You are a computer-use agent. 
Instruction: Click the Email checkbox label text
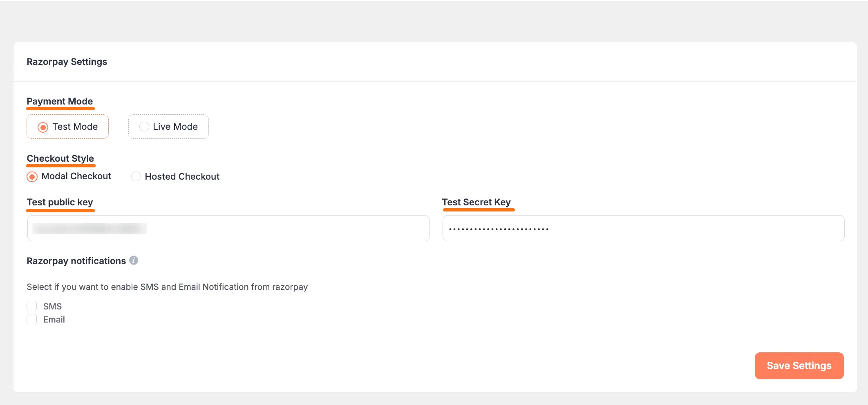click(54, 319)
